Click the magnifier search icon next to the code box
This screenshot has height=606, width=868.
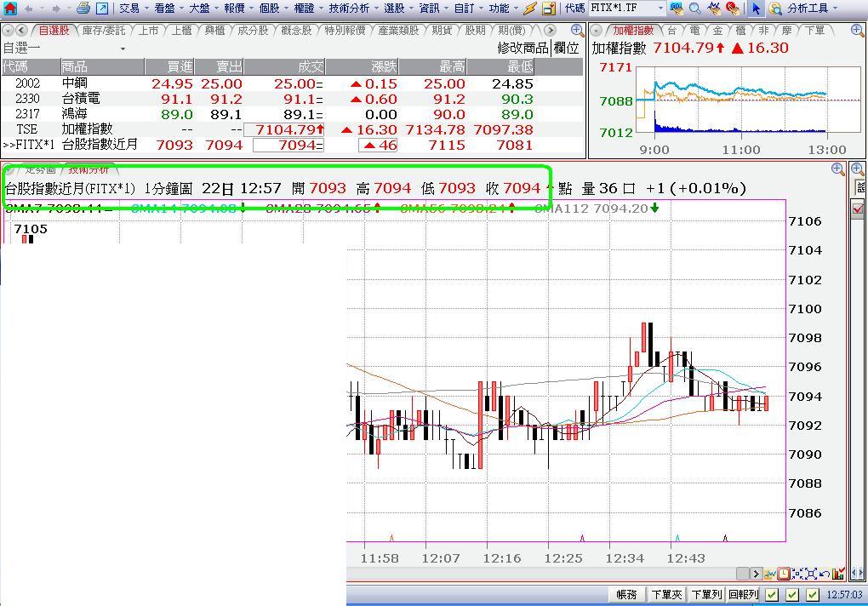click(695, 9)
